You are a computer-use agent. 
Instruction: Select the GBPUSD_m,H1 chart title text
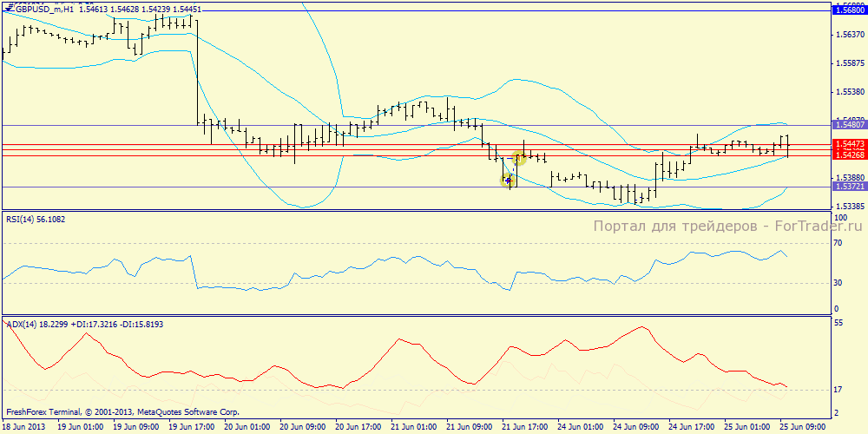click(43, 8)
